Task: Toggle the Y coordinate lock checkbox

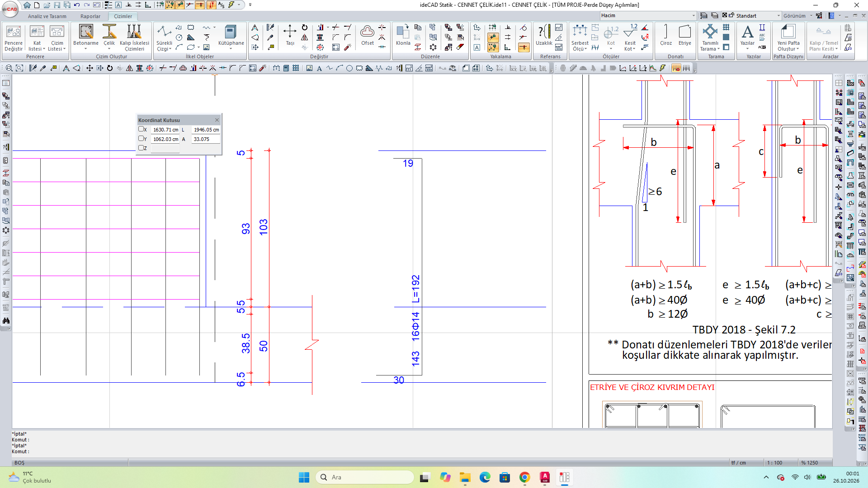Action: (141, 139)
